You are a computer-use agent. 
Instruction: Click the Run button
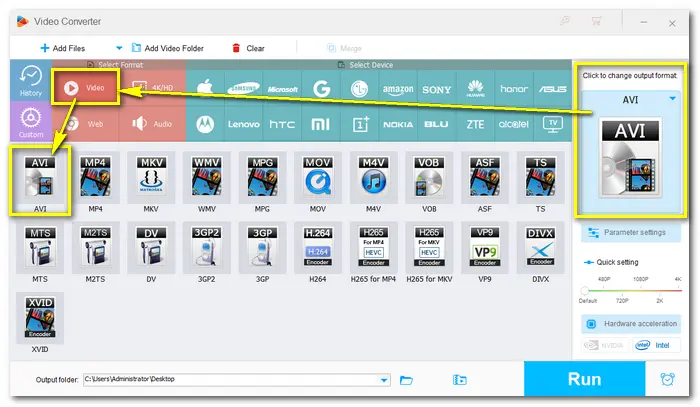(x=584, y=379)
